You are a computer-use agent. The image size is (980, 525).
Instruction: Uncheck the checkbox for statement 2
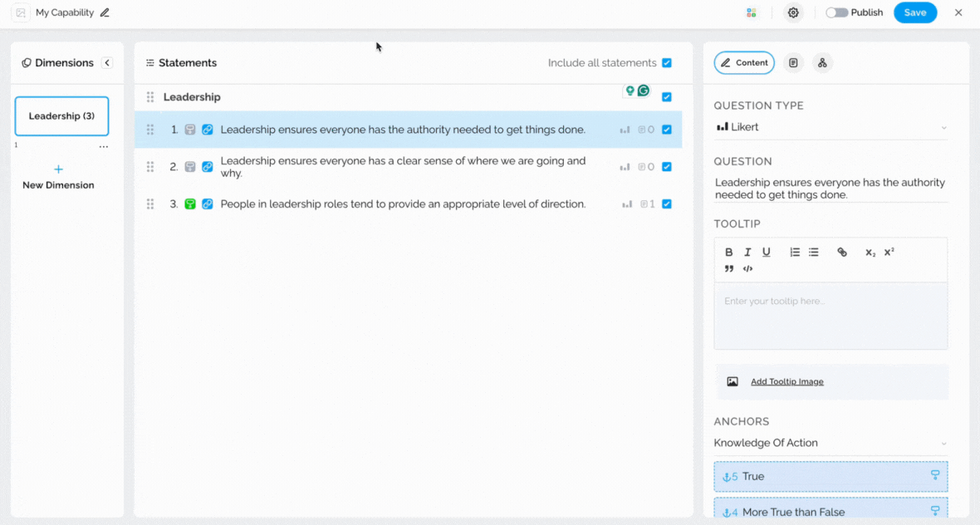pos(667,167)
